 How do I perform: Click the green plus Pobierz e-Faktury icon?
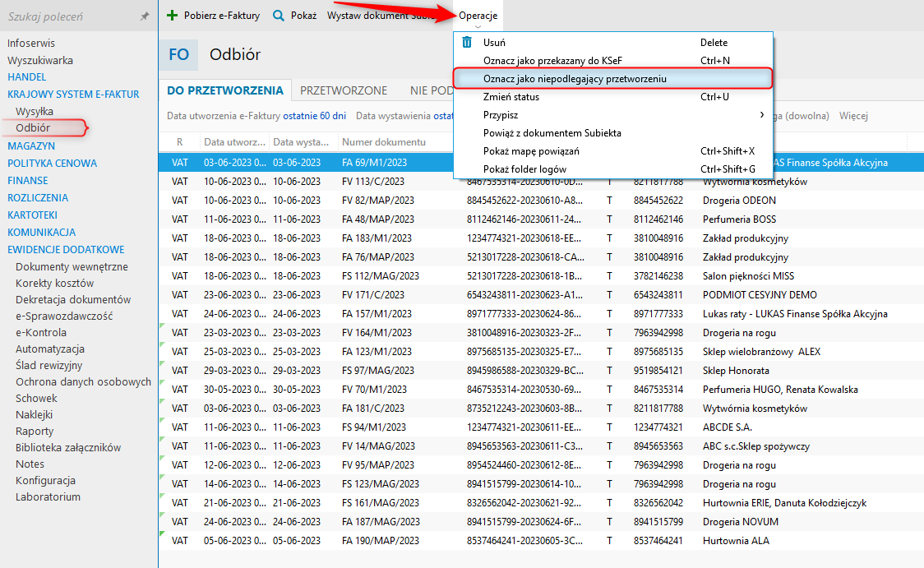tap(173, 16)
